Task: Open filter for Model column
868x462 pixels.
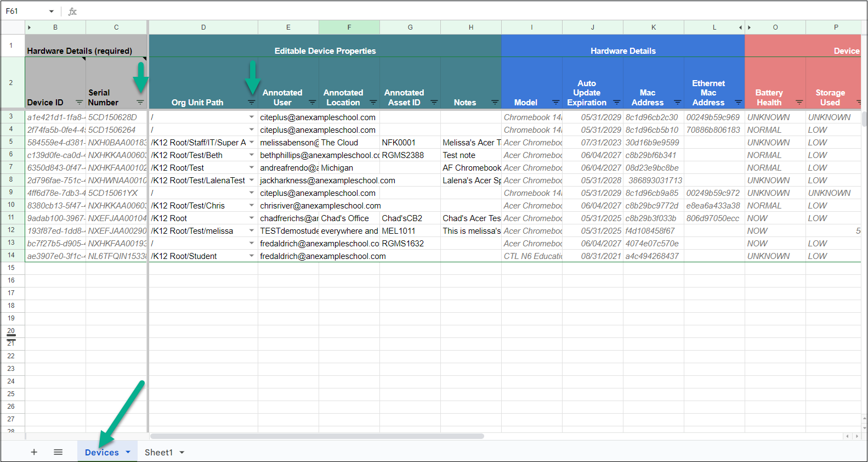Action: coord(556,103)
